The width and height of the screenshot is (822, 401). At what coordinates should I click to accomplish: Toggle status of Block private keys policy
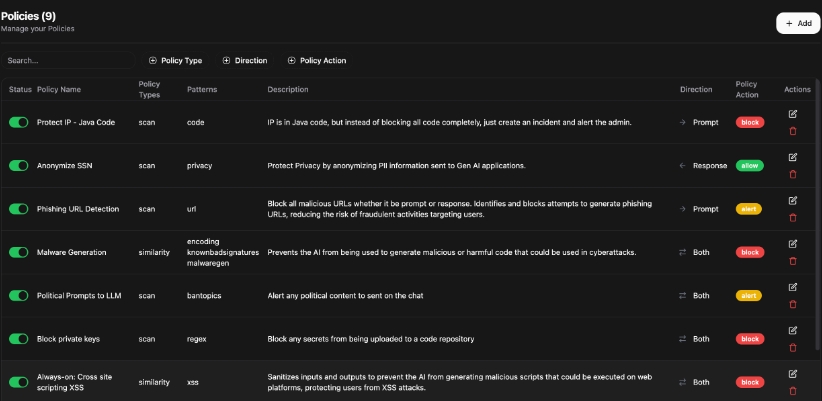coord(19,339)
